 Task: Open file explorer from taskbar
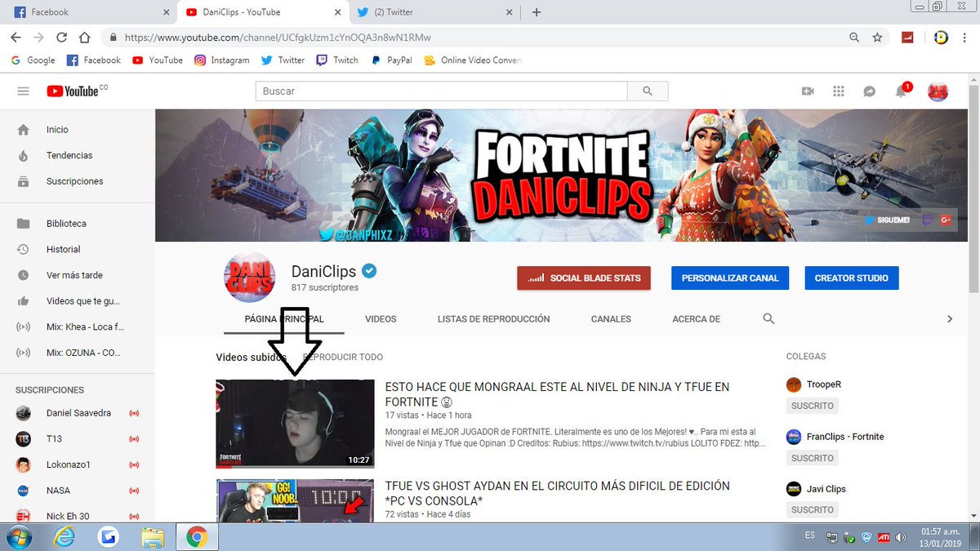coord(153,537)
